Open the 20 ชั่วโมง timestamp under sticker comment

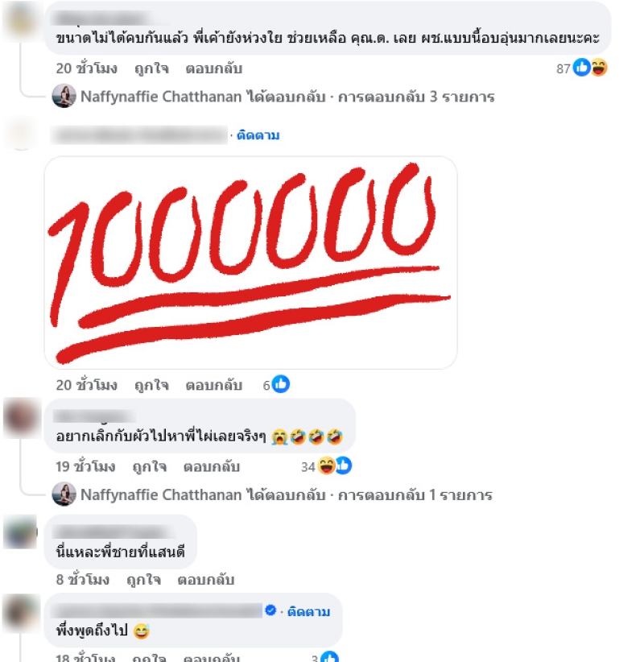point(86,385)
